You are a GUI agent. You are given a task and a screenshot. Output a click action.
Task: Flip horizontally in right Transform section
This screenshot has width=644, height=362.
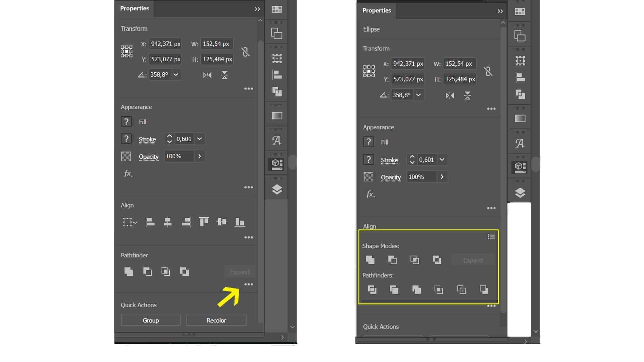[450, 96]
